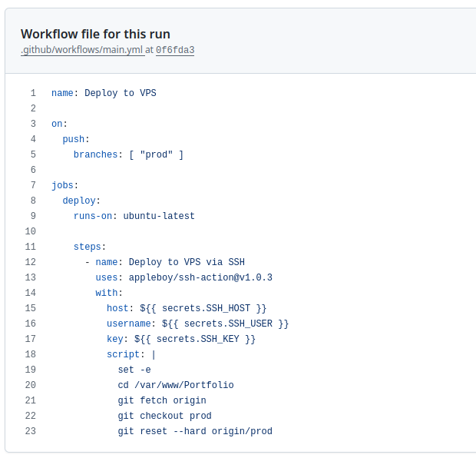This screenshot has width=476, height=458.
Task: Open commit 0f6fda3 link
Action: 175,50
